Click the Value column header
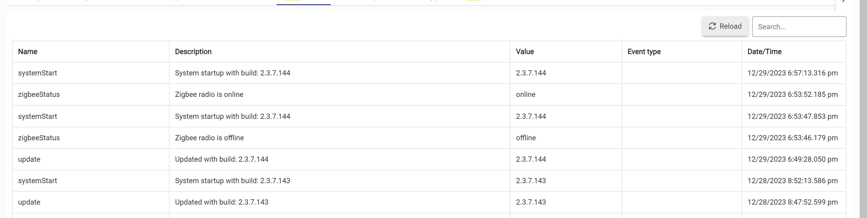Screen dimensions: 868x218 tap(525, 52)
